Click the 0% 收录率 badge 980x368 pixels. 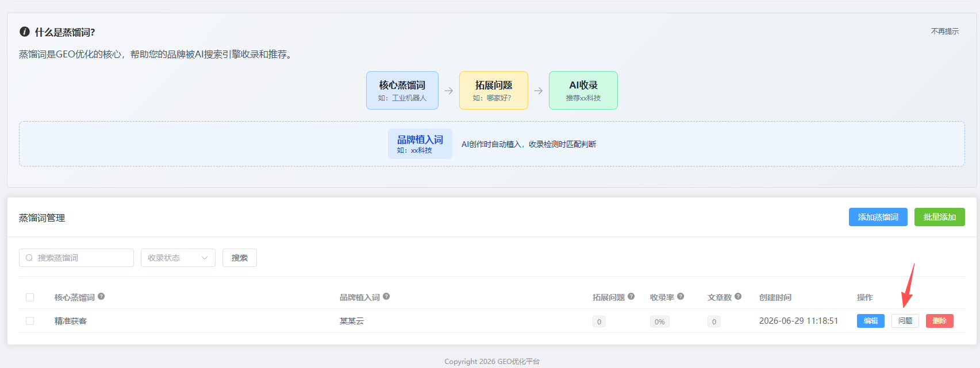(660, 321)
